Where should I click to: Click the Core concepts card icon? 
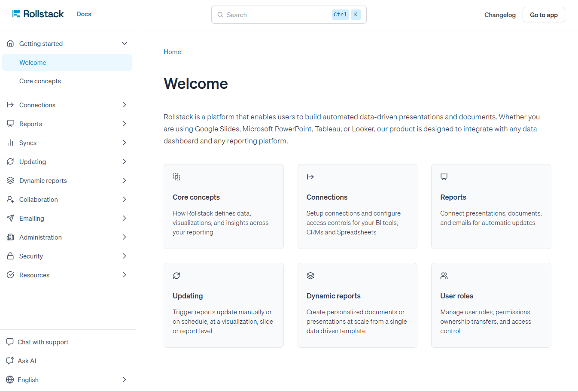[x=176, y=177]
